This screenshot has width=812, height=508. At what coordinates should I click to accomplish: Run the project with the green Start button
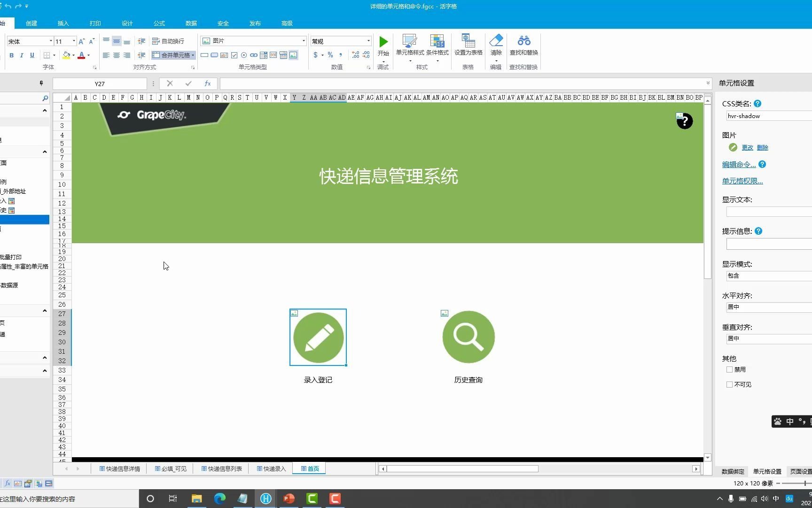point(383,42)
